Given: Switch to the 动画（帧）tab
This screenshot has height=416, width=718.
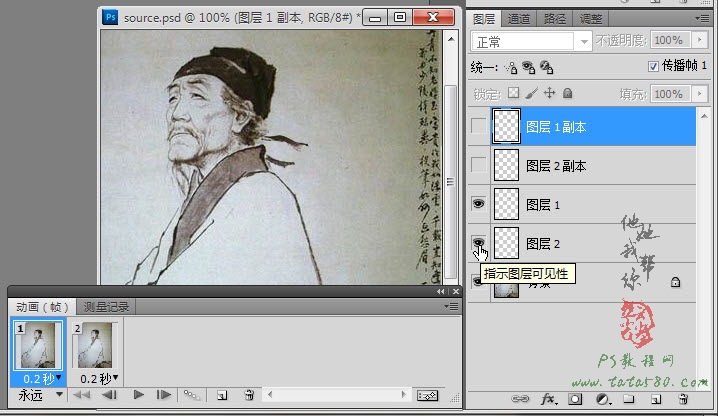Looking at the screenshot, I should pos(42,307).
